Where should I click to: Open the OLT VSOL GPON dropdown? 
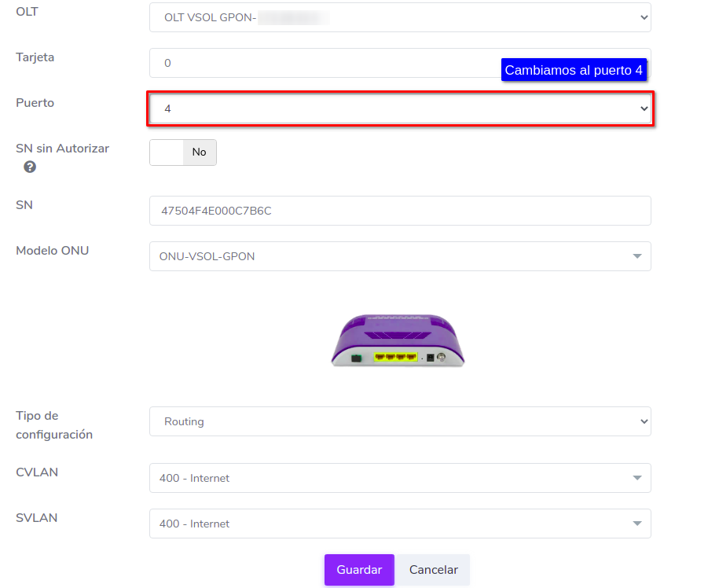coord(399,17)
